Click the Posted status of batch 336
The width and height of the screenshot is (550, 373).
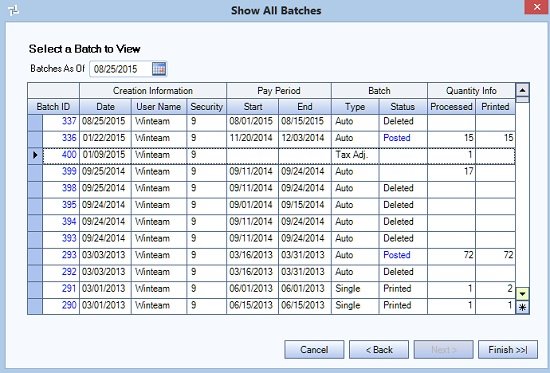coord(396,138)
